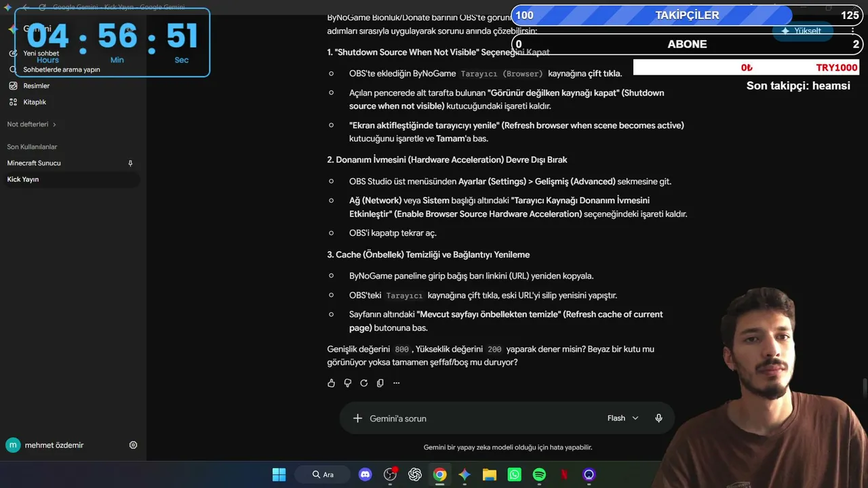
Task: Open Discord from the taskbar
Action: click(366, 474)
